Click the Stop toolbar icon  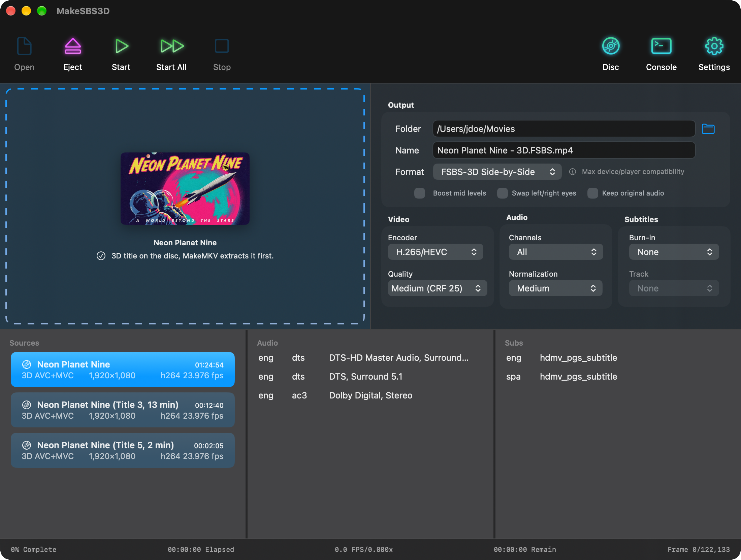tap(222, 46)
